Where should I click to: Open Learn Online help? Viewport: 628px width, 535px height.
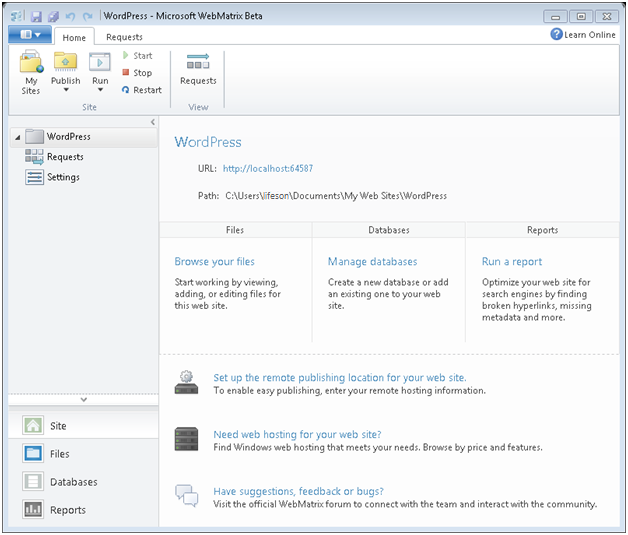583,35
